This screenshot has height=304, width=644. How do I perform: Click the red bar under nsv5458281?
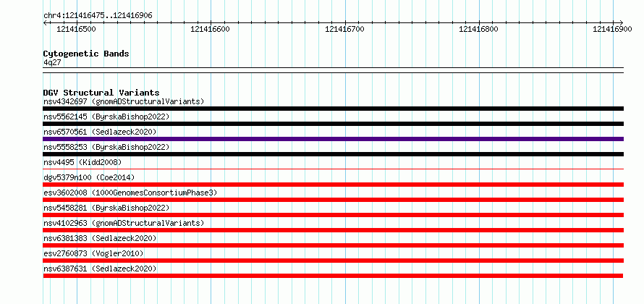click(333, 215)
